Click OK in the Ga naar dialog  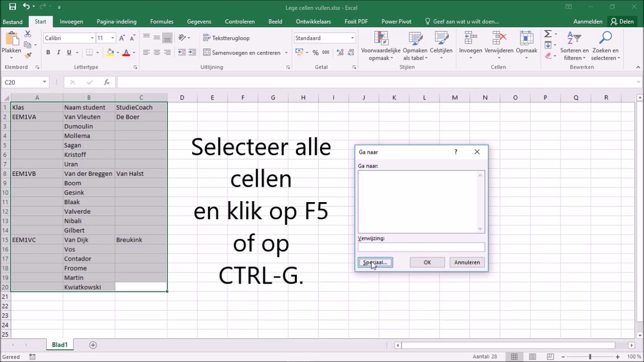point(427,262)
